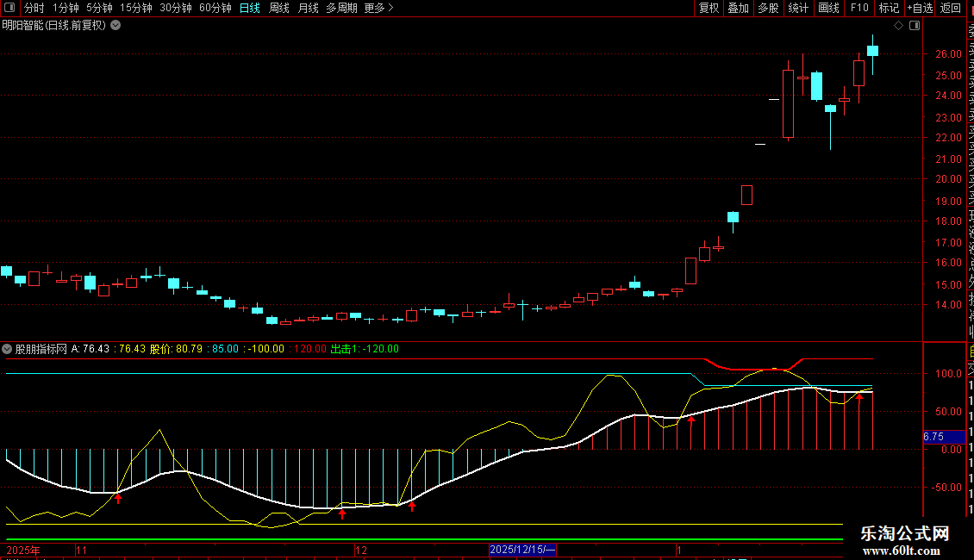Screen dimensions: 974x560
Task: Open the 复权 adjustment menu
Action: (709, 8)
